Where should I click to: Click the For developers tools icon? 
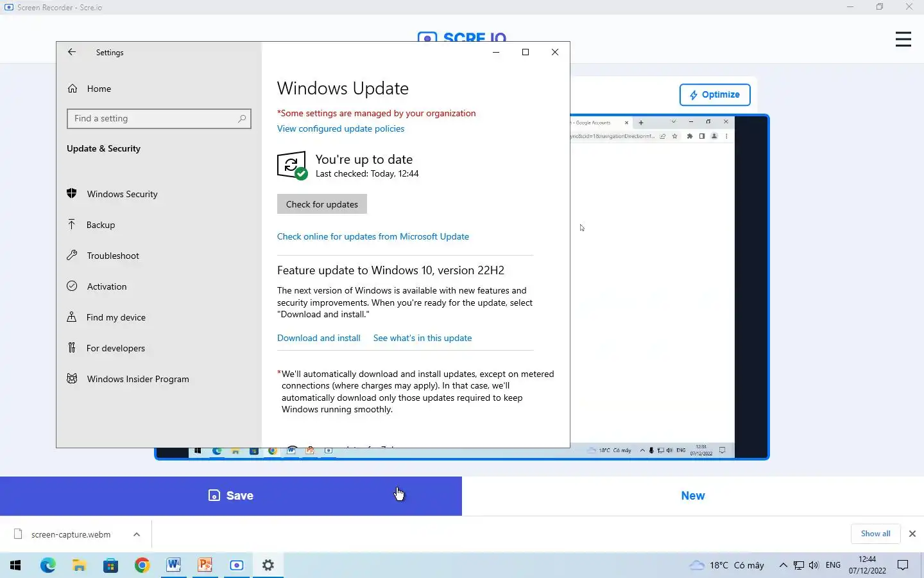[72, 347]
